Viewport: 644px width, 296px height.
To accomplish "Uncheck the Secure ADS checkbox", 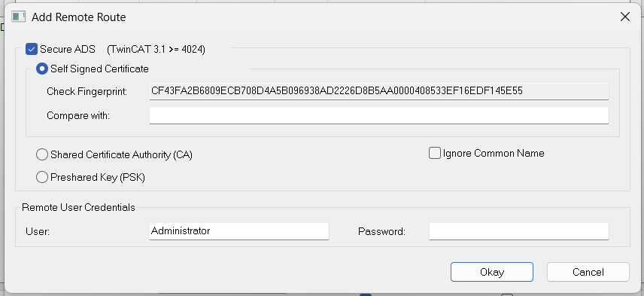I will 31,50.
